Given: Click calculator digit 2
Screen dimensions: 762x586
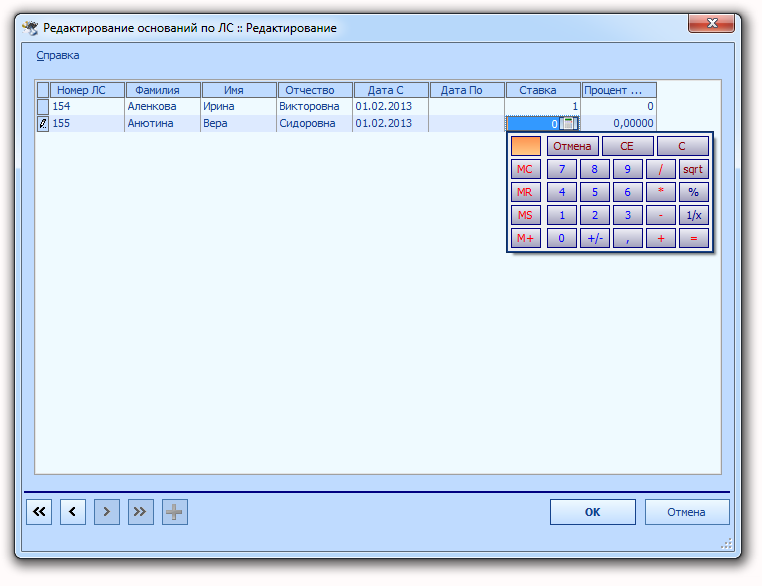Looking at the screenshot, I should tap(594, 215).
